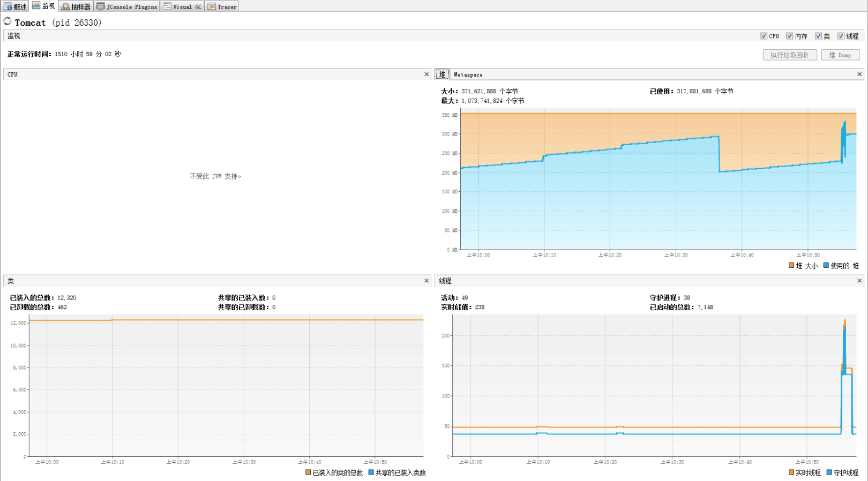This screenshot has width=868, height=481.
Task: Click the 已启动的总数 value 7,148
Action: tap(705, 307)
